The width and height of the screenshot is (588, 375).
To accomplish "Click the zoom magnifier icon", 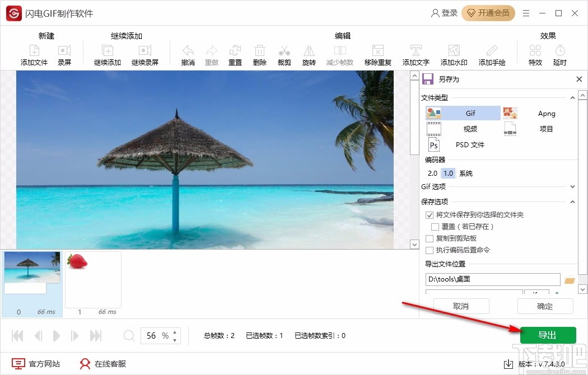I will pos(129,335).
